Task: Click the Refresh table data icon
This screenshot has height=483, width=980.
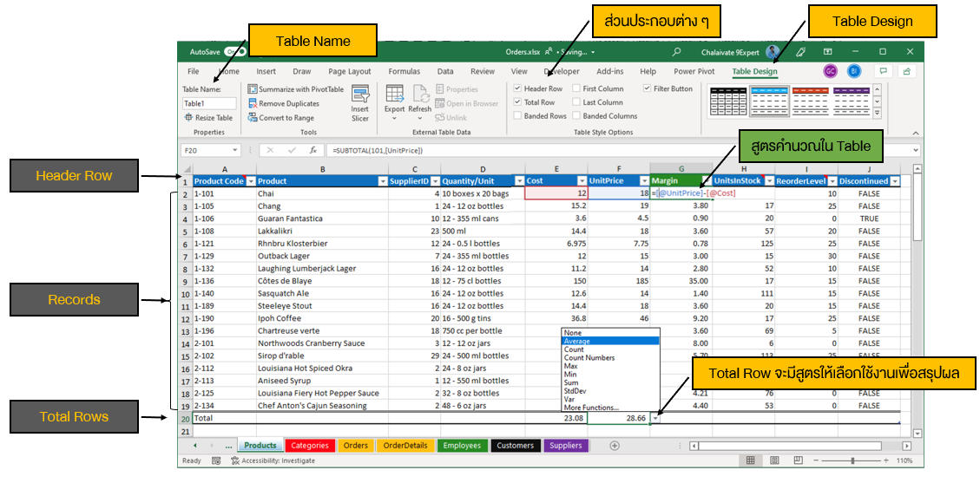Action: (x=420, y=95)
